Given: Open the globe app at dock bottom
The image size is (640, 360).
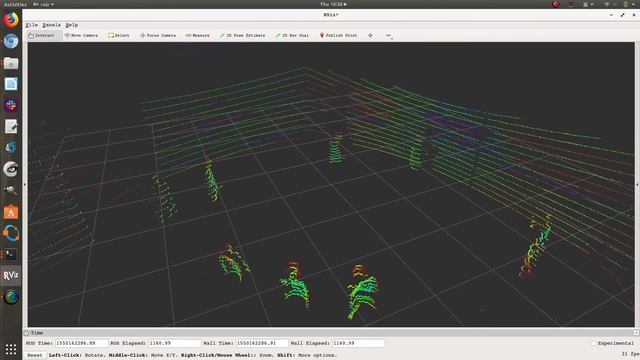Looking at the screenshot, I should [x=11, y=297].
